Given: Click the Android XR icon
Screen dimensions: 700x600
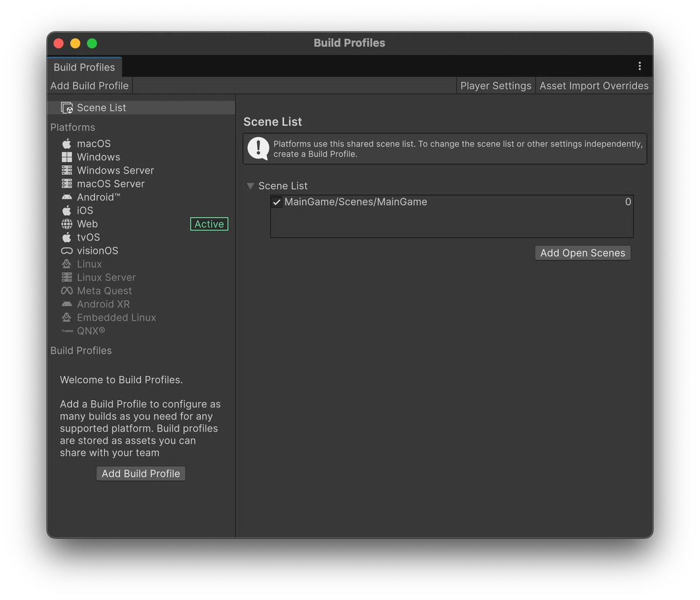Looking at the screenshot, I should pyautogui.click(x=67, y=304).
